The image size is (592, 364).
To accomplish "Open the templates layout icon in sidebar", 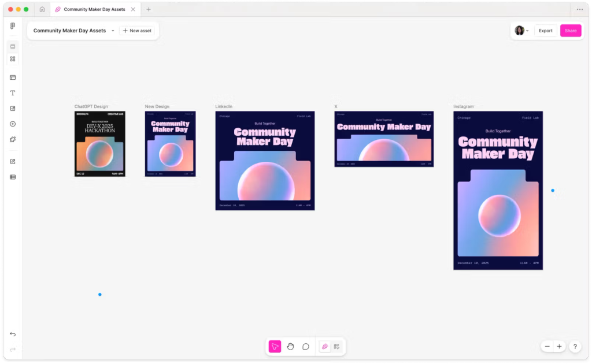I will [13, 77].
